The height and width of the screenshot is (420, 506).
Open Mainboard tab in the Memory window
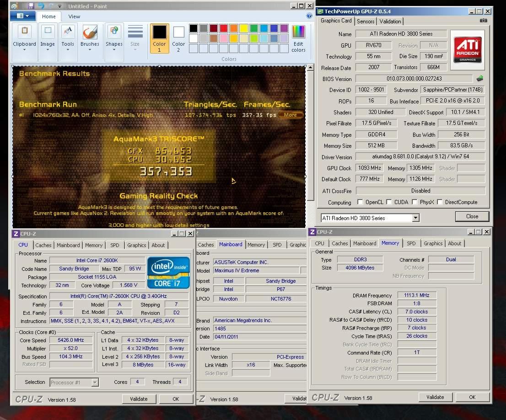365,243
